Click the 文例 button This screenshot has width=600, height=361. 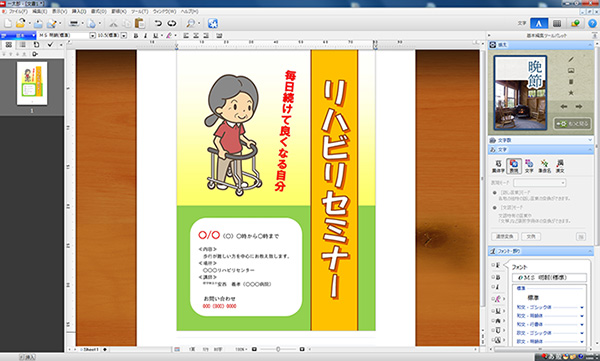click(x=531, y=237)
